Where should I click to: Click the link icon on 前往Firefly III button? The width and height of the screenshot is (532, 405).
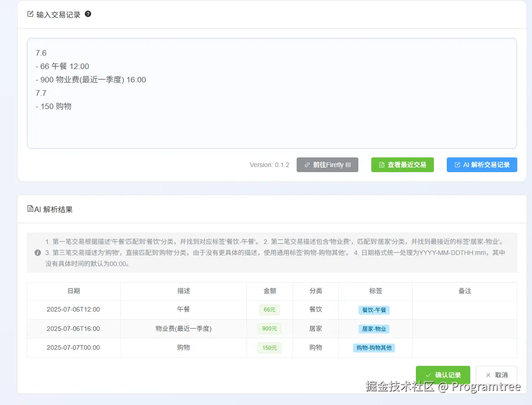[x=308, y=165]
